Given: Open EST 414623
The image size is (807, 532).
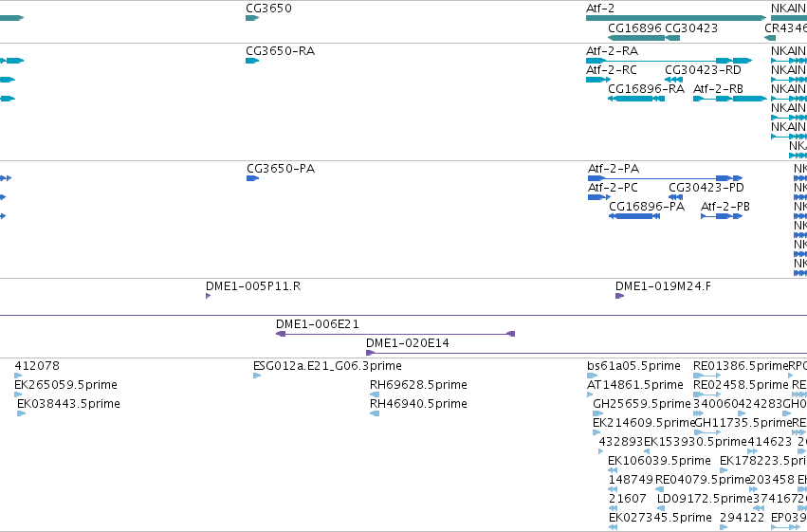Looking at the screenshot, I should coord(752,451).
